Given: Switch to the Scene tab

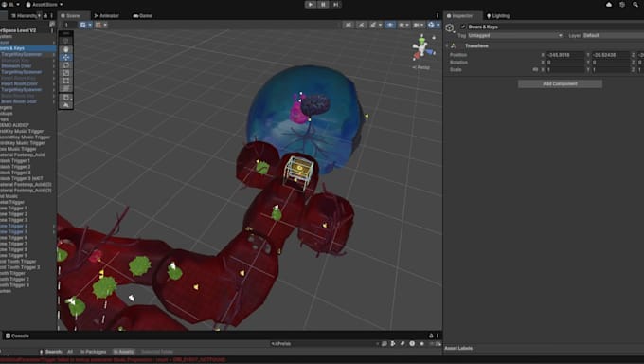Looking at the screenshot, I should [73, 15].
